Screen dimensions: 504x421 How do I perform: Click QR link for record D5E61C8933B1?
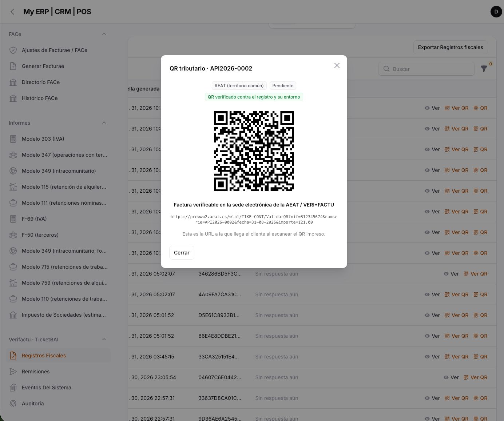(480, 315)
